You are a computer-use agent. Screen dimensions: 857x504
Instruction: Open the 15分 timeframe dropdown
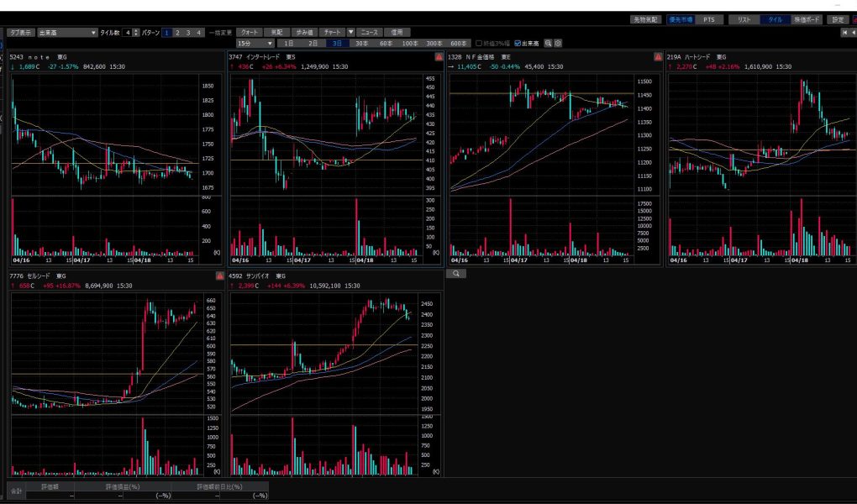click(x=255, y=43)
